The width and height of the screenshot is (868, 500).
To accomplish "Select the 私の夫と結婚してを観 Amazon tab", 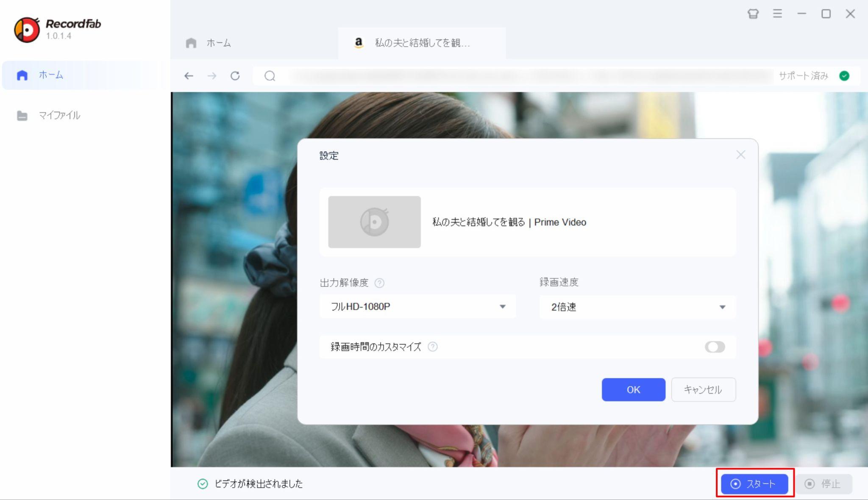I will (x=422, y=43).
